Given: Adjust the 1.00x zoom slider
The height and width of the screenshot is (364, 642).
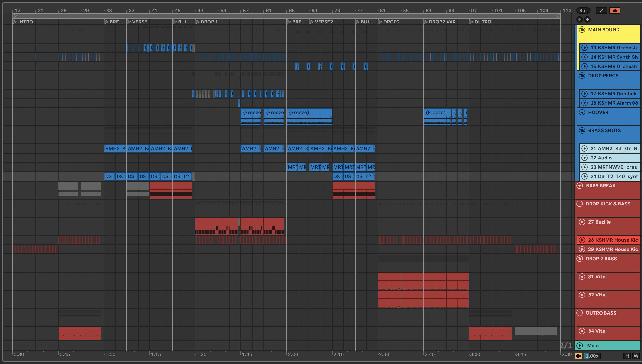Looking at the screenshot, I should [592, 356].
